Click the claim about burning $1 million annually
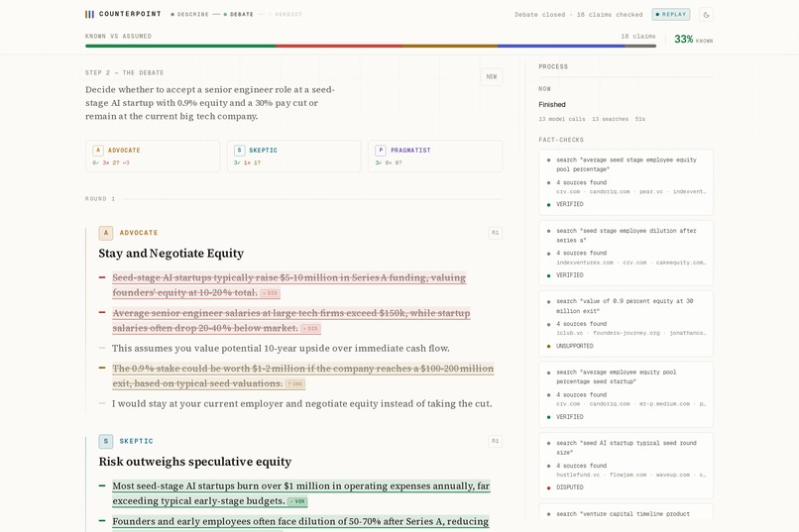The image size is (799, 532). [300, 493]
